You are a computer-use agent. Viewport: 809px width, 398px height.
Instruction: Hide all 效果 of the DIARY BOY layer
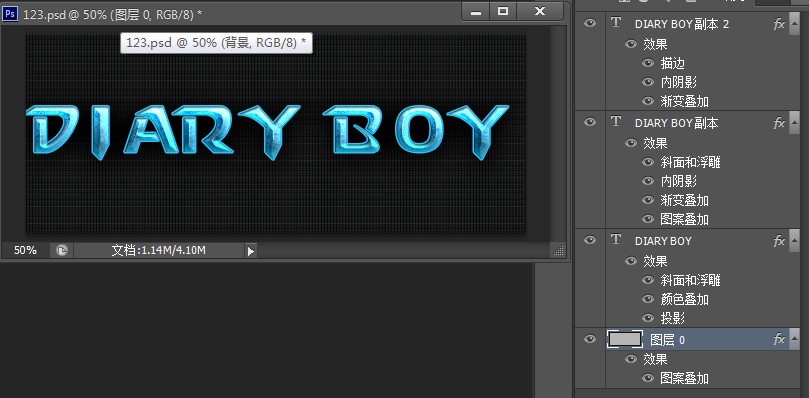[x=630, y=261]
